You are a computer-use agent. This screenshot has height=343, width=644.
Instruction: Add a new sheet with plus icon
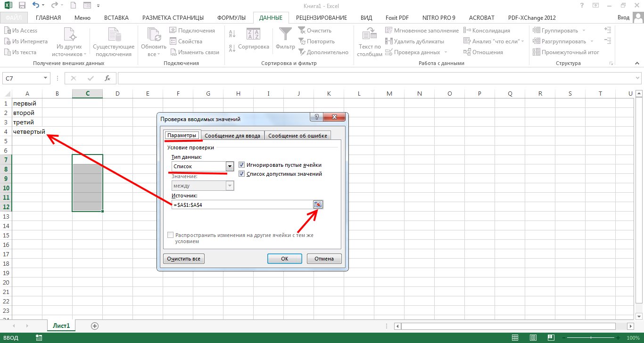(x=95, y=326)
